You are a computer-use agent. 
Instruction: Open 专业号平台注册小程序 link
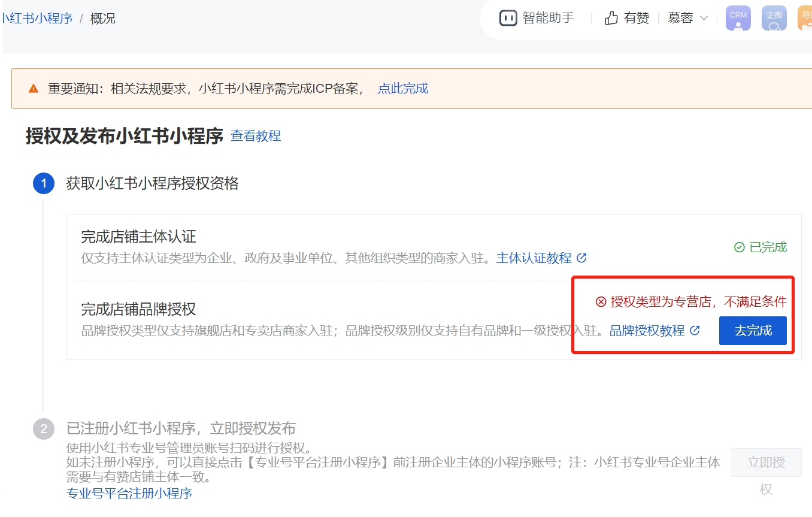[129, 494]
